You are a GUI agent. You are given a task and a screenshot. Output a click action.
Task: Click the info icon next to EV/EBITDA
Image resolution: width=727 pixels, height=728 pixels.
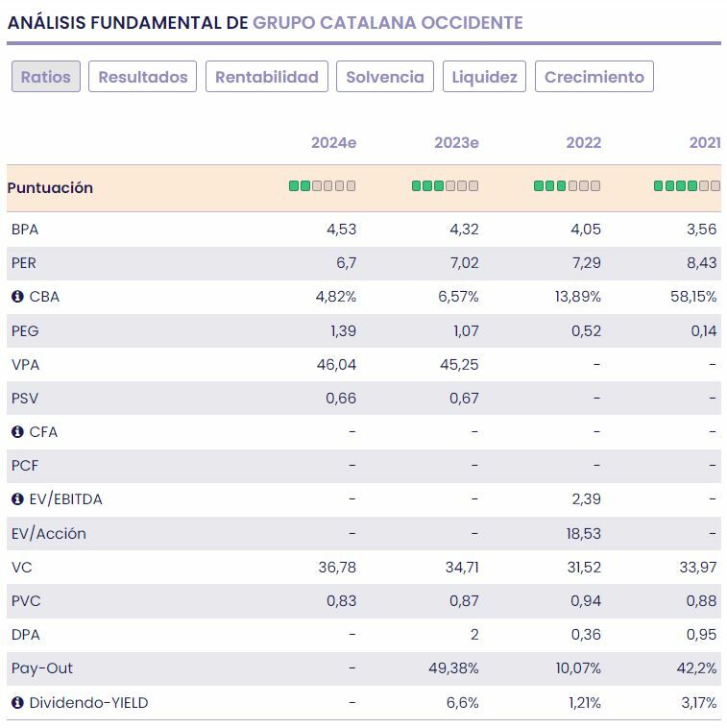coord(17,499)
